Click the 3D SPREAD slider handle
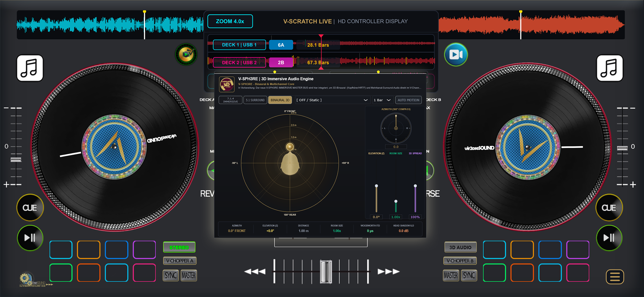The image size is (644, 297). click(415, 186)
